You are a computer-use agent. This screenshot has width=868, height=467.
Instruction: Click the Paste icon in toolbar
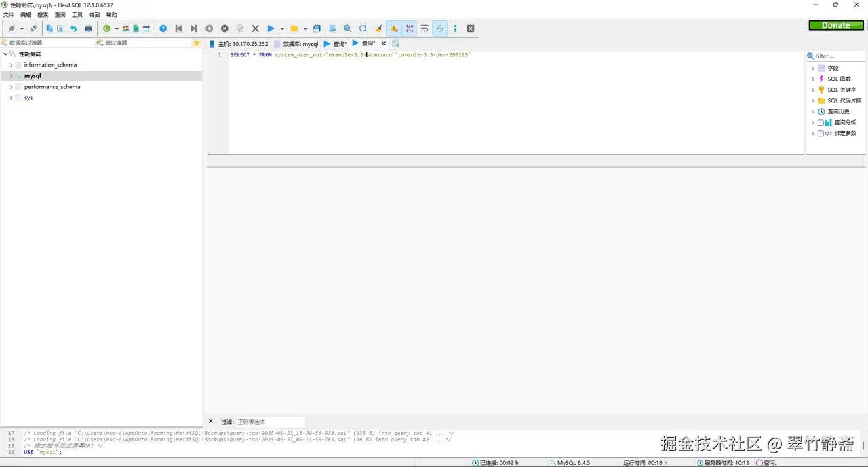click(x=60, y=29)
